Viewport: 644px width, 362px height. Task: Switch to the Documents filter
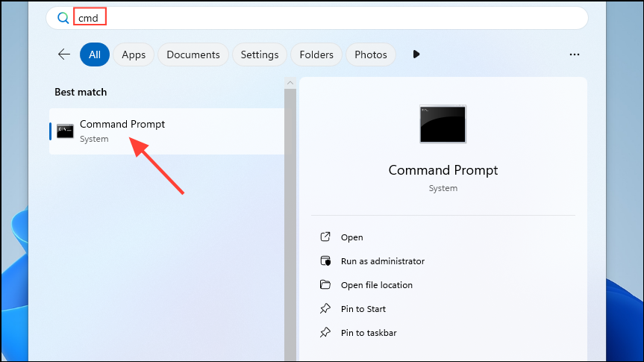193,54
